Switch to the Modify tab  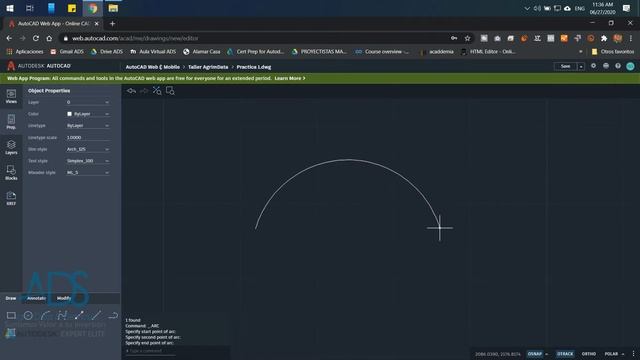coord(64,298)
